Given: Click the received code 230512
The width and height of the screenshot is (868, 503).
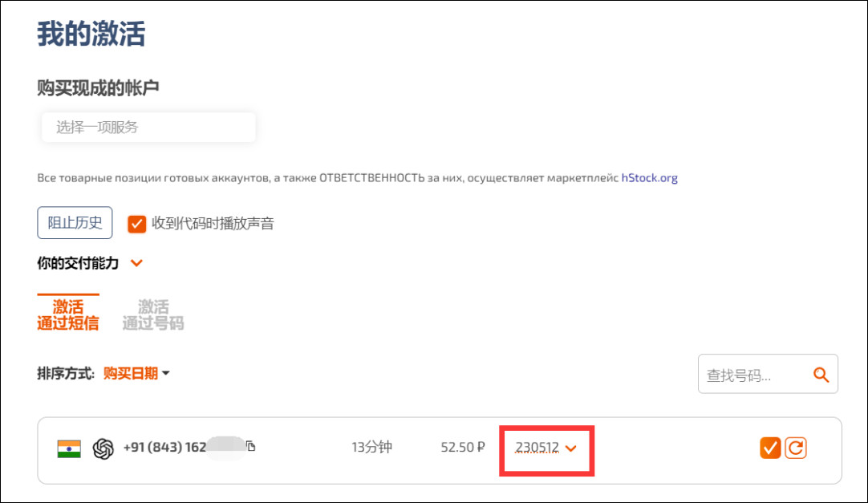Looking at the screenshot, I should pyautogui.click(x=537, y=448).
